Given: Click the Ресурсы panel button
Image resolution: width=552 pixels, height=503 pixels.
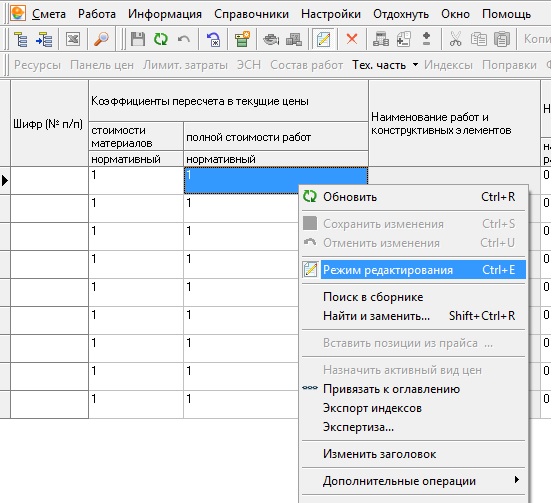Looking at the screenshot, I should [37, 65].
